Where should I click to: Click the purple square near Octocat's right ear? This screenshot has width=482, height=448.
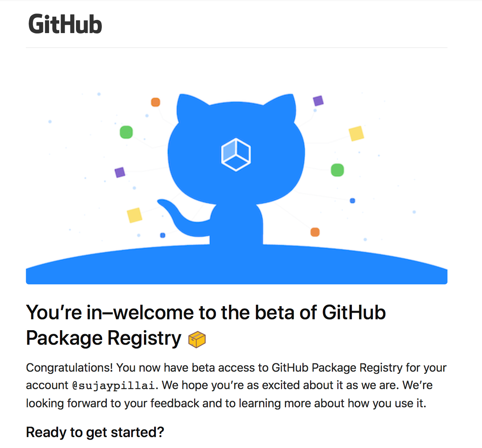tap(318, 101)
